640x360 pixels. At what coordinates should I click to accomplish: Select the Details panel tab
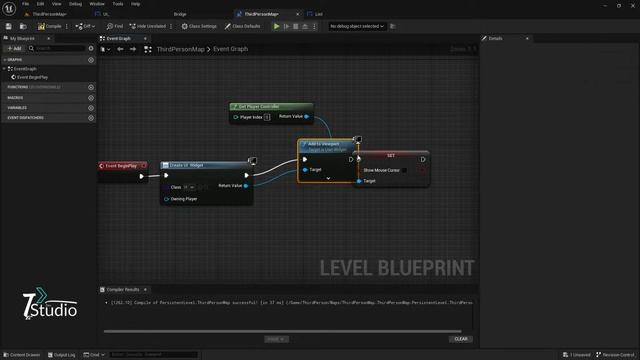coord(496,38)
